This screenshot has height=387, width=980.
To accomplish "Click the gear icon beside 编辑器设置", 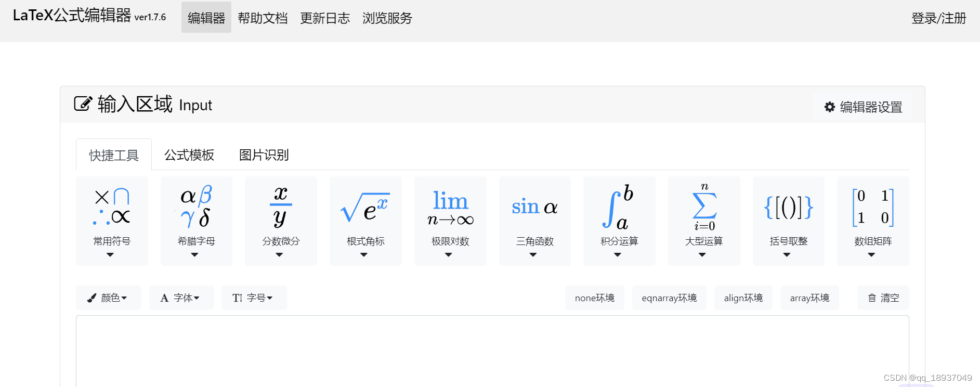I will (x=830, y=107).
